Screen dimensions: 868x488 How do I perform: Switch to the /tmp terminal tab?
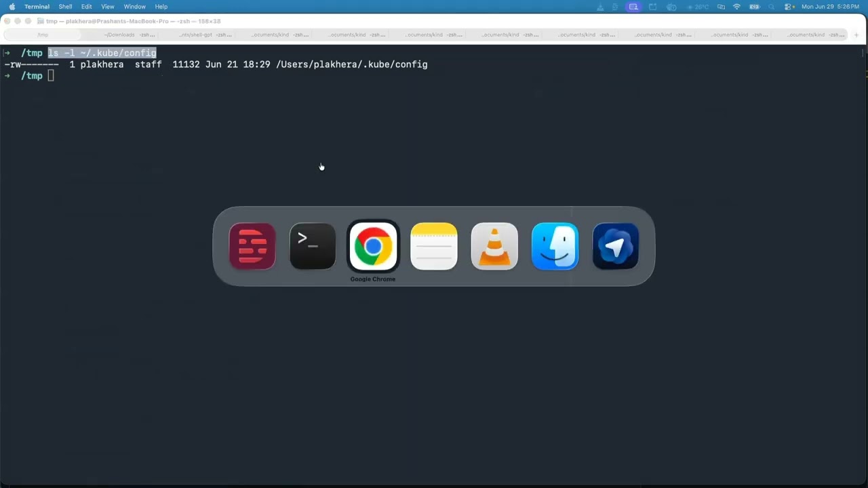click(43, 35)
